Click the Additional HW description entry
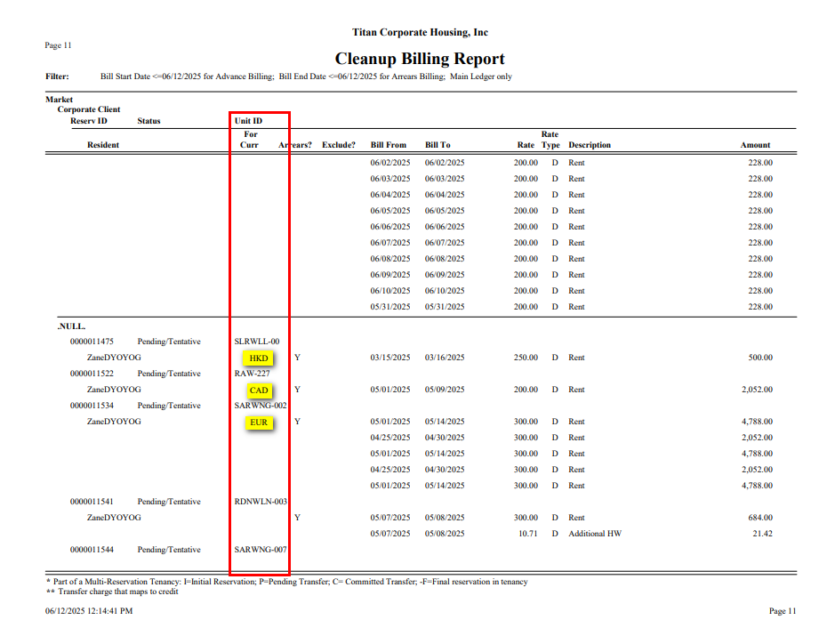Image resolution: width=835 pixels, height=644 pixels. pyautogui.click(x=595, y=534)
